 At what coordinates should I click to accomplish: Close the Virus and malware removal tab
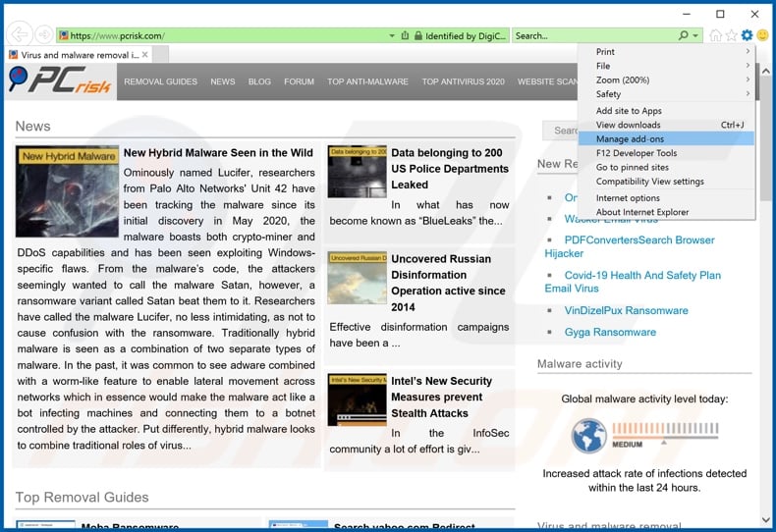(145, 54)
